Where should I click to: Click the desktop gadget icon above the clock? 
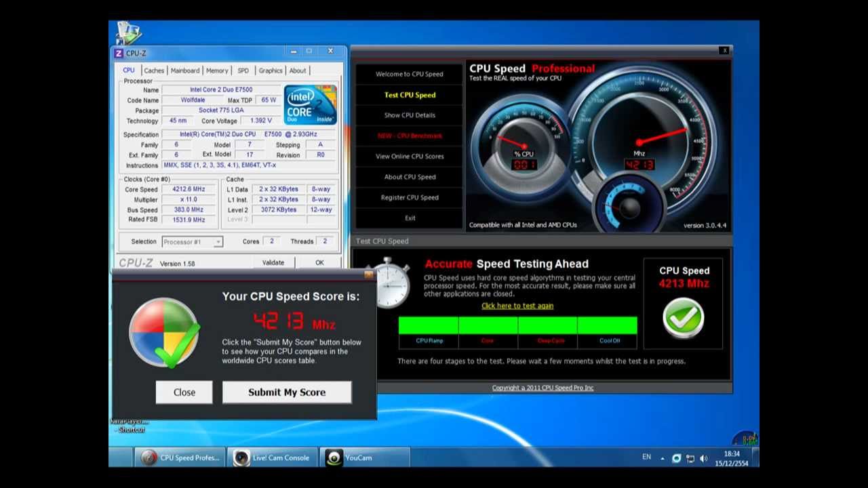click(744, 439)
